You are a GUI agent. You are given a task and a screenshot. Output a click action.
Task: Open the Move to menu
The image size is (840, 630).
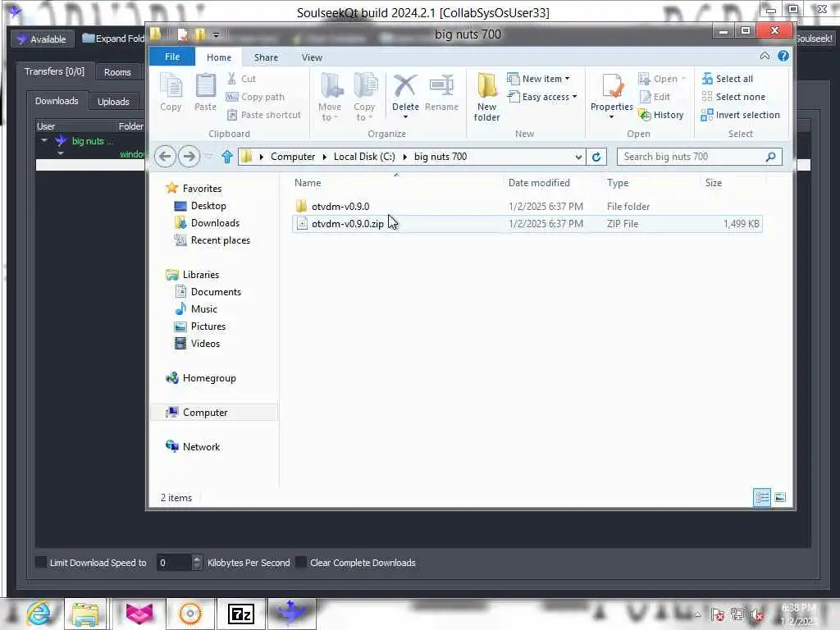point(330,97)
